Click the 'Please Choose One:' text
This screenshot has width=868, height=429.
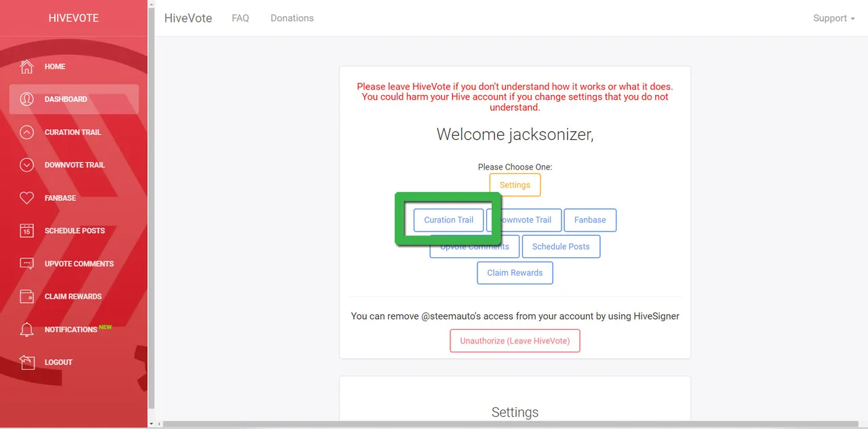coord(515,167)
